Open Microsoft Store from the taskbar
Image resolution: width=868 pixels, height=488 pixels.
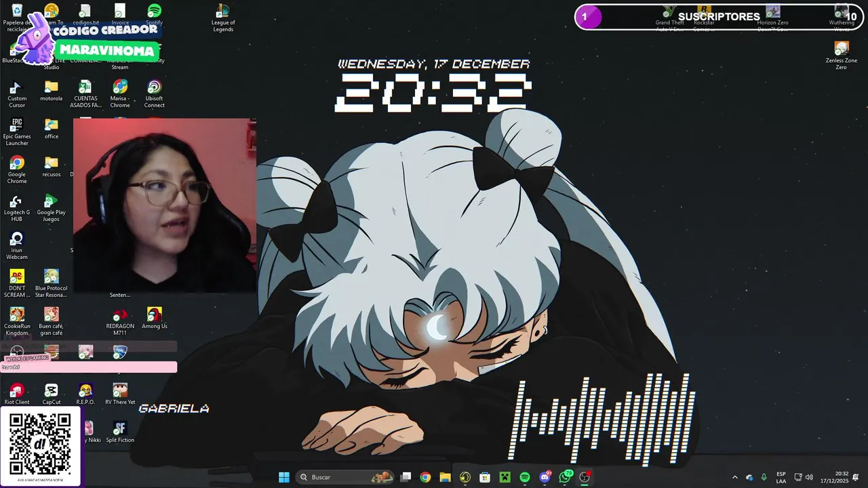(x=485, y=477)
